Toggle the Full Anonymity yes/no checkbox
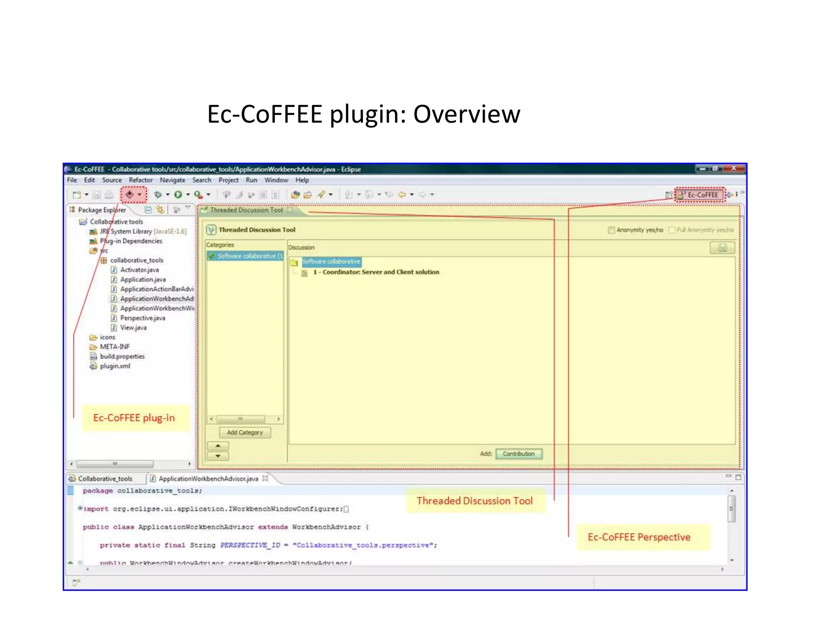 (x=672, y=230)
